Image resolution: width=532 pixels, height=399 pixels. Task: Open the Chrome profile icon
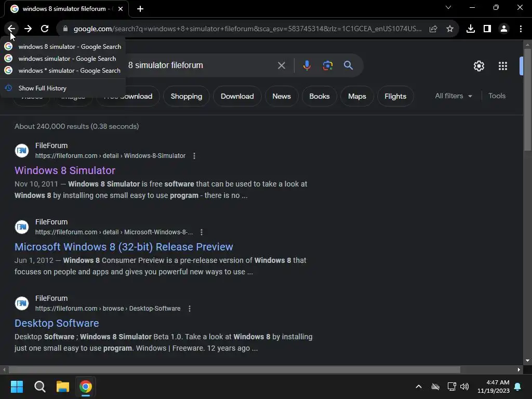(x=504, y=29)
